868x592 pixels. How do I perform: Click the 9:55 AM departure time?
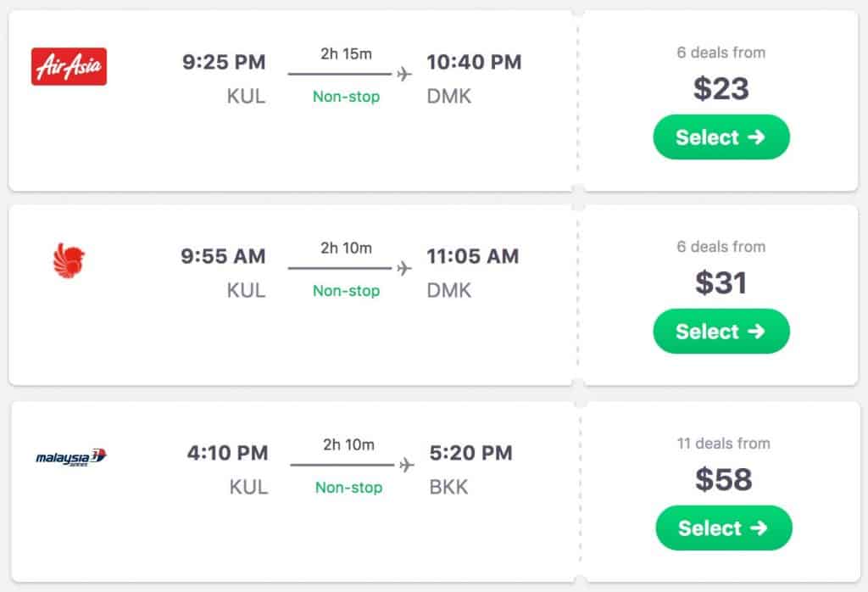(x=223, y=256)
